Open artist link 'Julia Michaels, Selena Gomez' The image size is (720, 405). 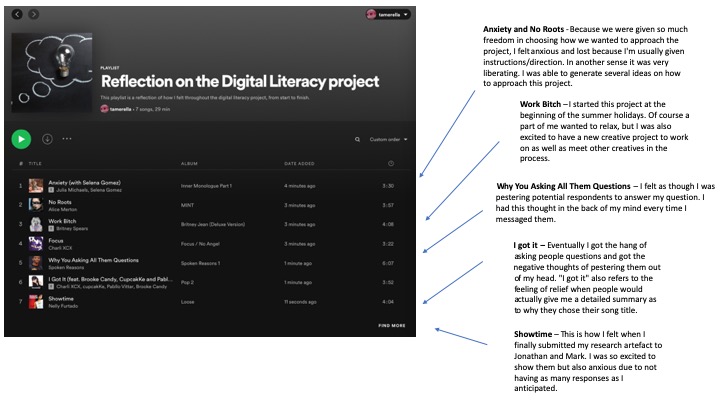pyautogui.click(x=89, y=190)
